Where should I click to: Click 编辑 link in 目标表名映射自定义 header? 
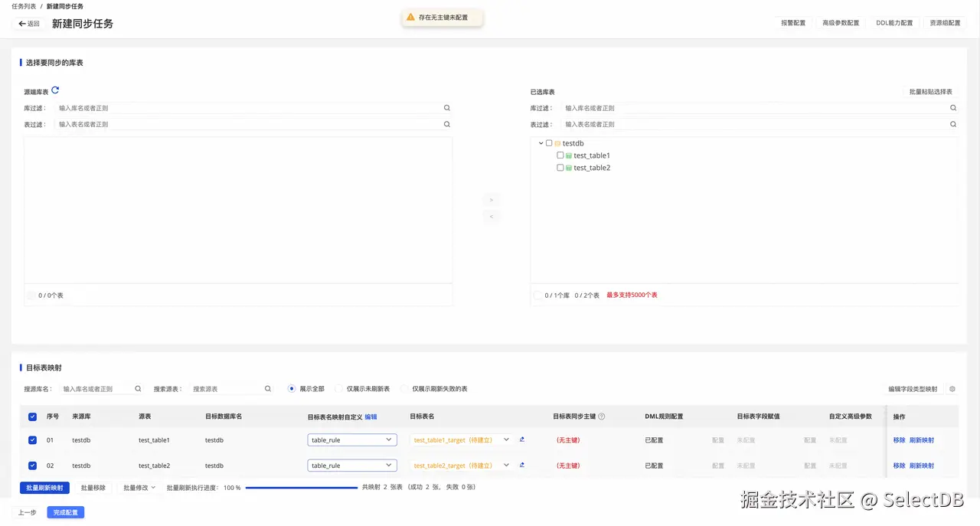pyautogui.click(x=371, y=417)
